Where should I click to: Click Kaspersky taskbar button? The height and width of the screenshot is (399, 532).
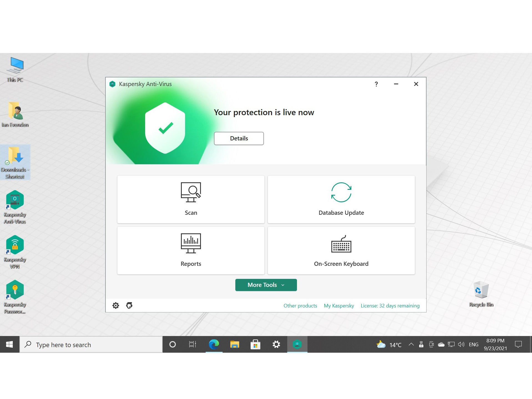click(x=297, y=344)
